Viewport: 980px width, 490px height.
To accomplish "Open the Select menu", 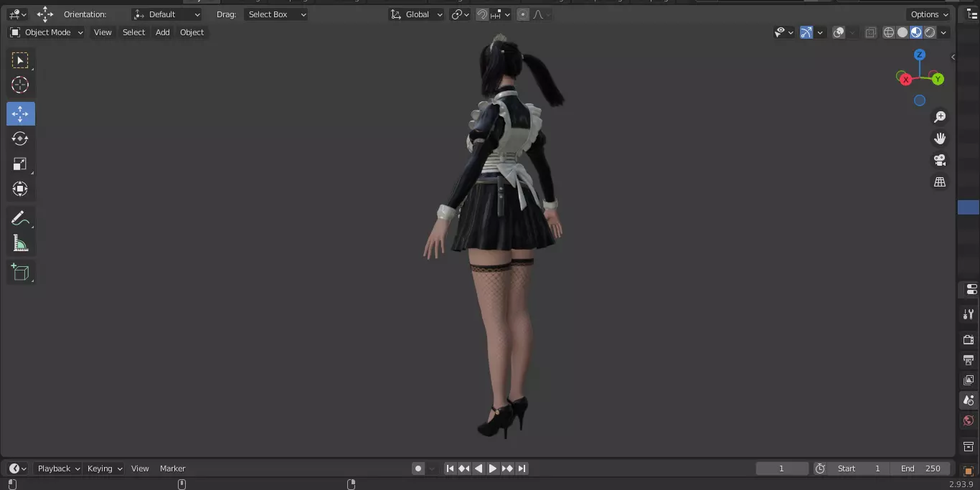I will point(133,32).
